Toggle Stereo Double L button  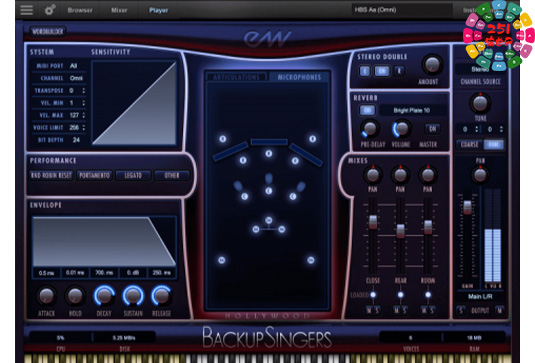(364, 71)
